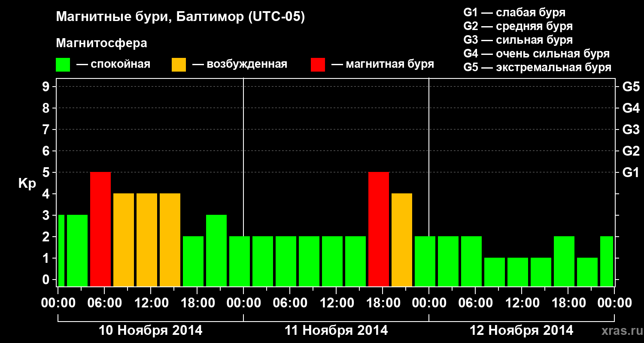This screenshot has height=343, width=644.
Task: Click the '10 Ноября 2014' date label
Action: pos(151,330)
